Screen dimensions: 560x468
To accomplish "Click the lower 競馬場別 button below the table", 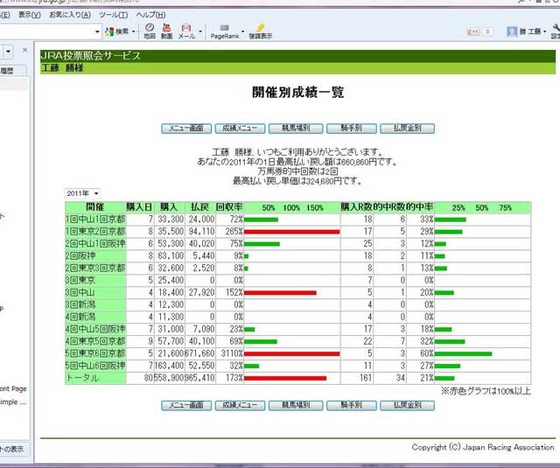I will (296, 405).
